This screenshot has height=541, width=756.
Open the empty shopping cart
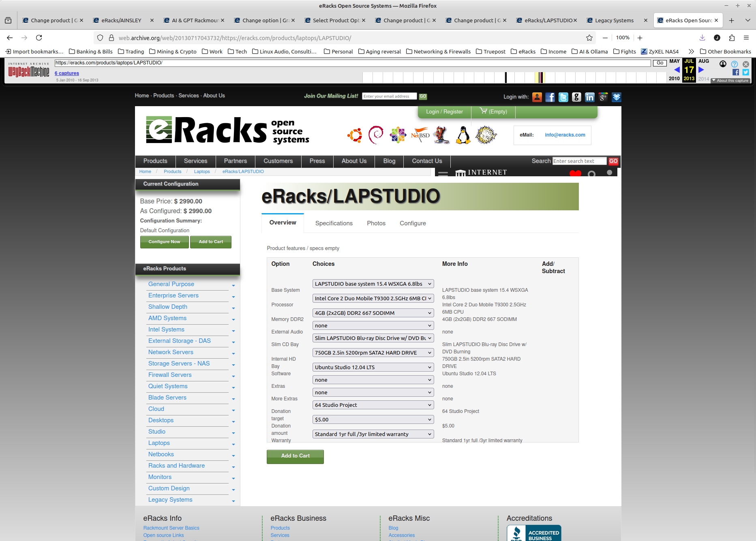click(493, 111)
